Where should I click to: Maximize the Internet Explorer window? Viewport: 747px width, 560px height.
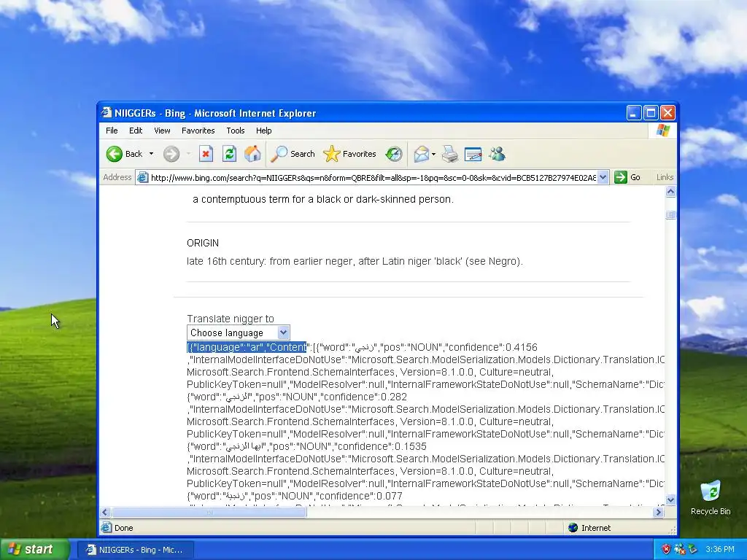click(651, 113)
